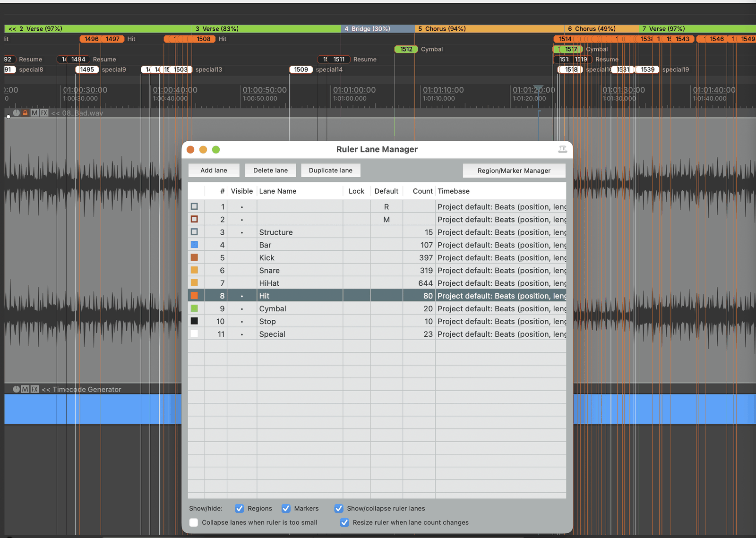756x538 pixels.
Task: Click the Delete lane button
Action: [x=270, y=171]
